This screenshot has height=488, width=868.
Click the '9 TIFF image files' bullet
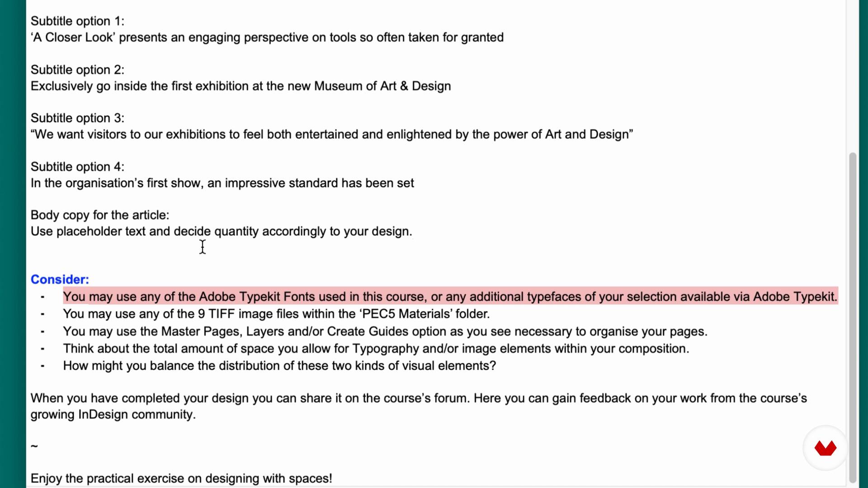pos(277,314)
